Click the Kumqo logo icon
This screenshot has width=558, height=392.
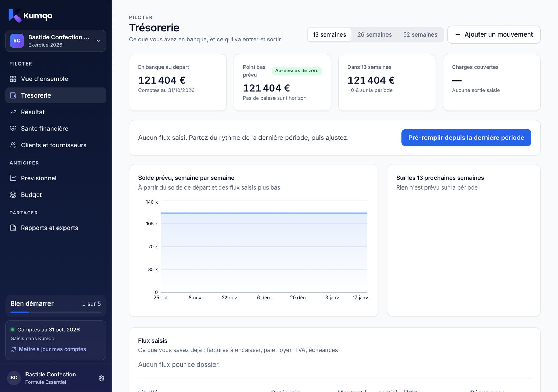tap(15, 16)
